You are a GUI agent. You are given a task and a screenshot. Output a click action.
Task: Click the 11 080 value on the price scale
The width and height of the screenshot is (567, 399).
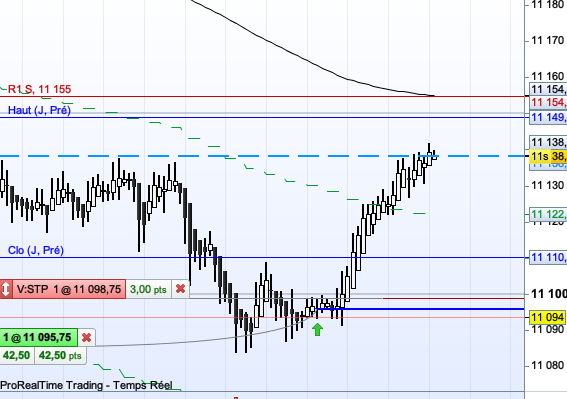tap(548, 365)
